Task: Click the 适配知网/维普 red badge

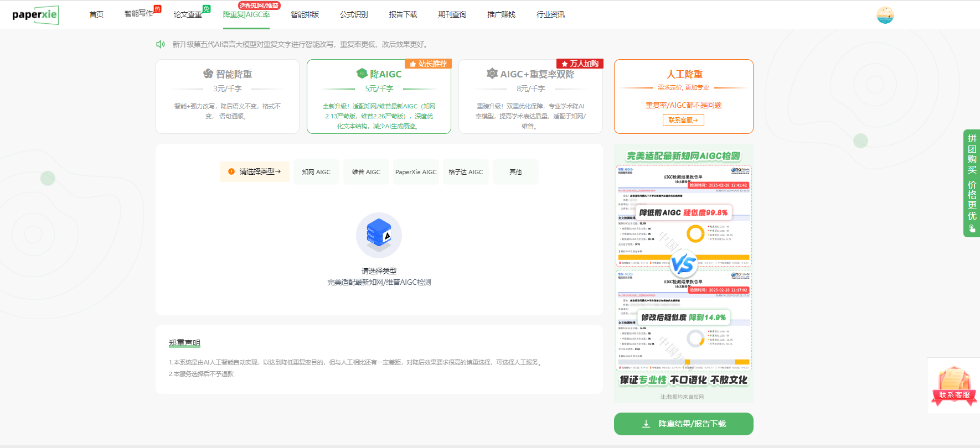Action: pos(260,5)
